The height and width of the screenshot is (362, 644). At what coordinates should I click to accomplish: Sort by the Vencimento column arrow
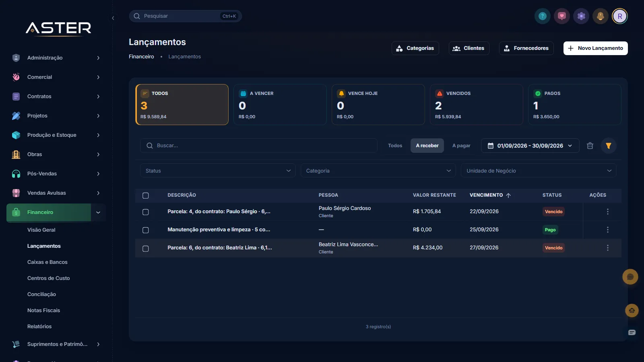coord(508,195)
